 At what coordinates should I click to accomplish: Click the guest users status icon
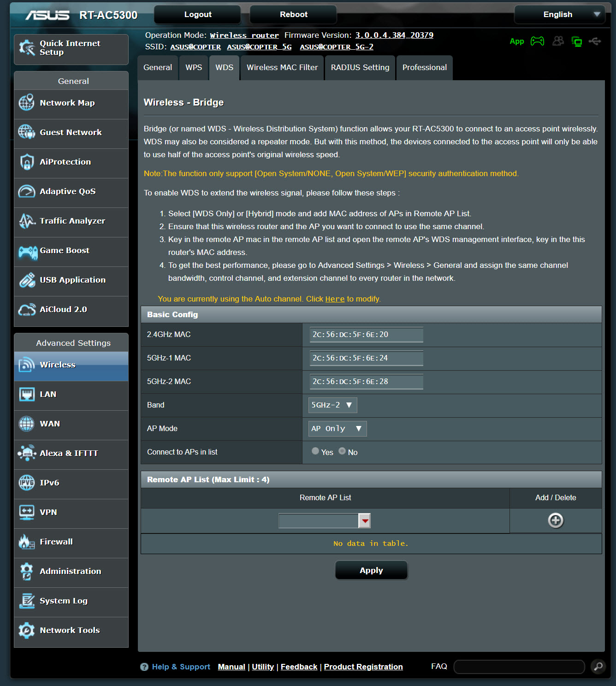tap(558, 41)
